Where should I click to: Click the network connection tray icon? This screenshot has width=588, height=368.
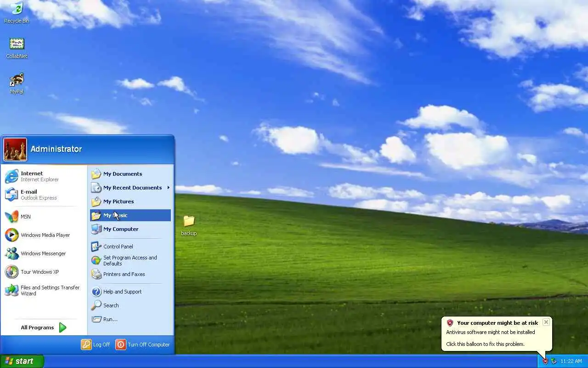pos(554,361)
